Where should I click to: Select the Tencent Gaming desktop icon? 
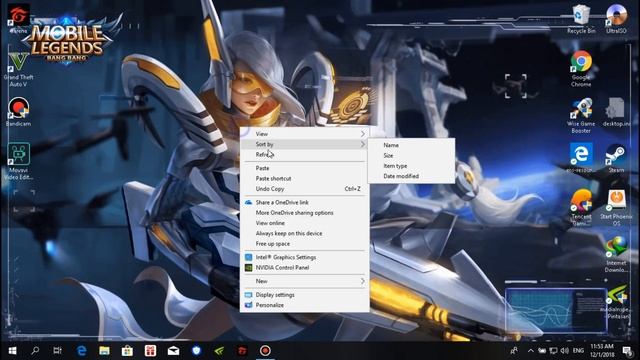point(581,208)
